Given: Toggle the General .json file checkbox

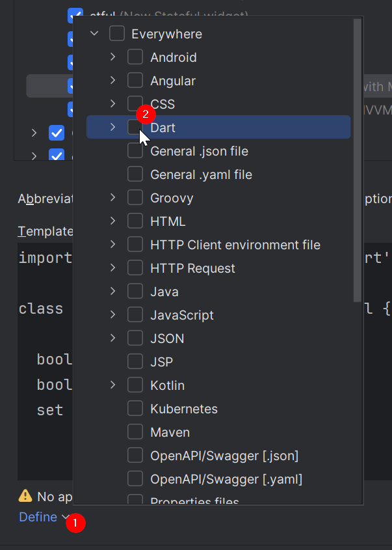Looking at the screenshot, I should [x=135, y=151].
